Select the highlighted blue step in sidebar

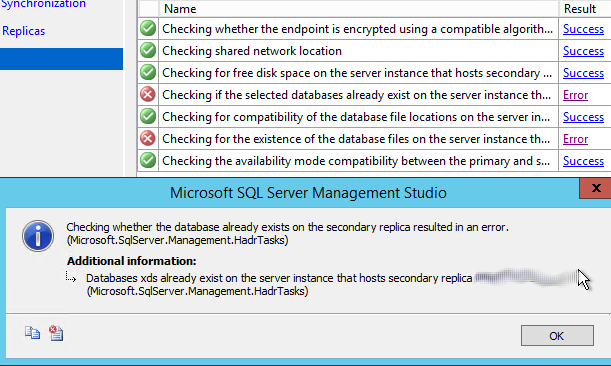point(61,59)
